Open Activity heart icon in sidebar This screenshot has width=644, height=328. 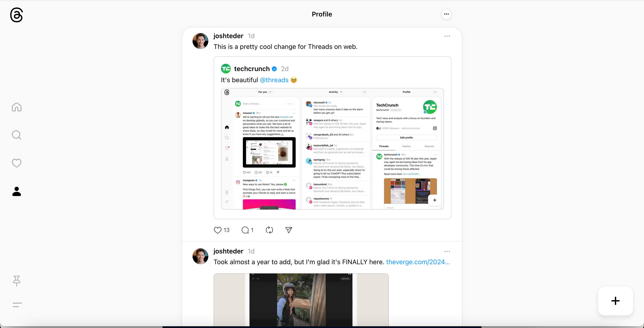pos(17,163)
